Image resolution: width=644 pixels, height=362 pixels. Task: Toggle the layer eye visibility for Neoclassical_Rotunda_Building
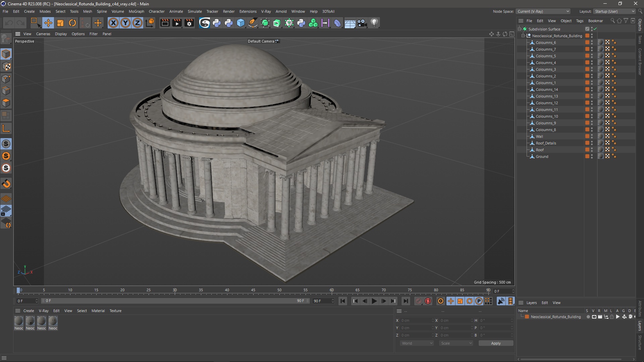[594, 317]
